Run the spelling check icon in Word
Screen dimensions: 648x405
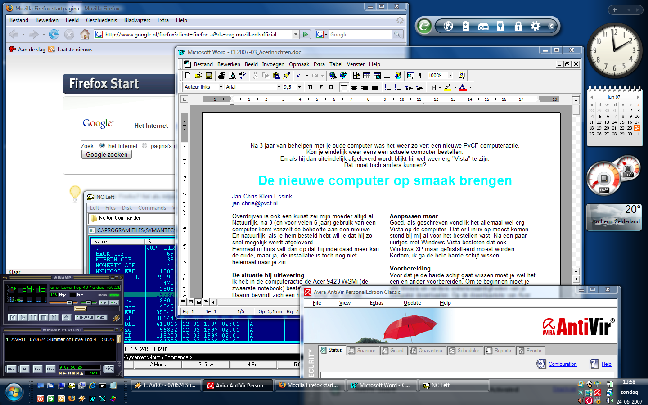tap(242, 76)
